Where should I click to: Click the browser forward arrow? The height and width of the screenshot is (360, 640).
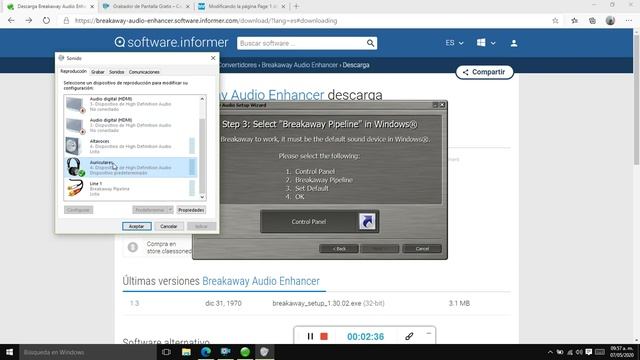[x=29, y=20]
